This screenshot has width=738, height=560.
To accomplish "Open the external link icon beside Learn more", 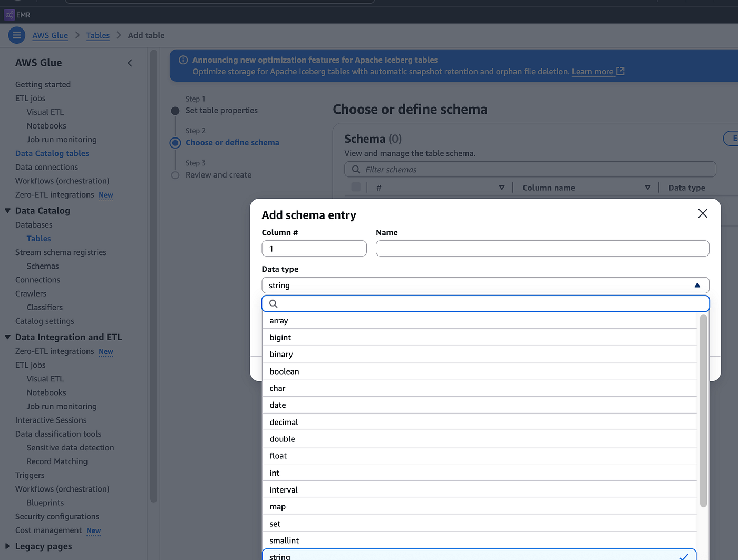I will point(620,71).
